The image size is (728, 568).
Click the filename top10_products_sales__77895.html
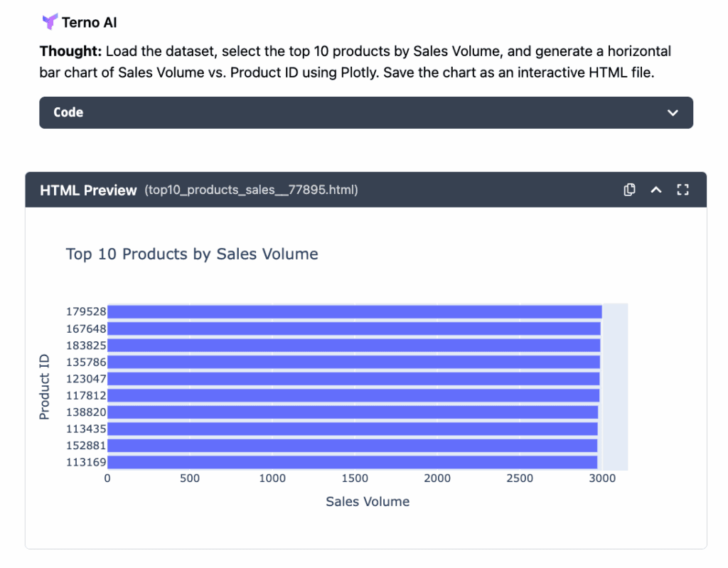(250, 190)
